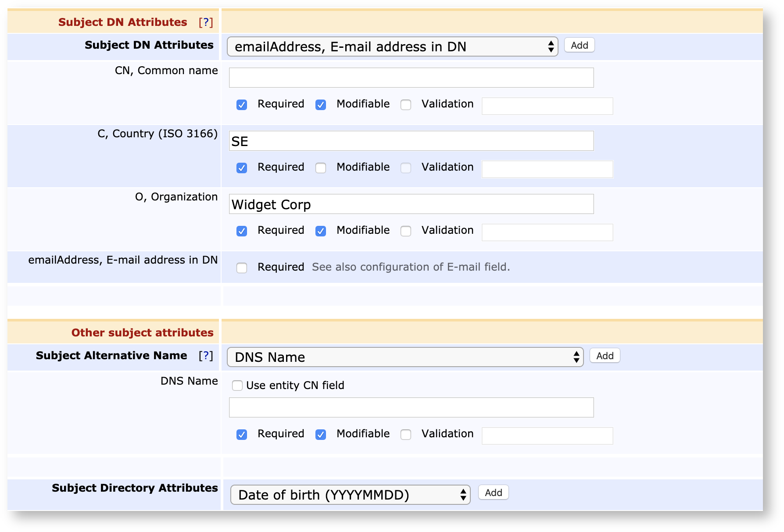Uncheck Modifiable for CN, Common name
The image size is (784, 532).
tap(321, 105)
